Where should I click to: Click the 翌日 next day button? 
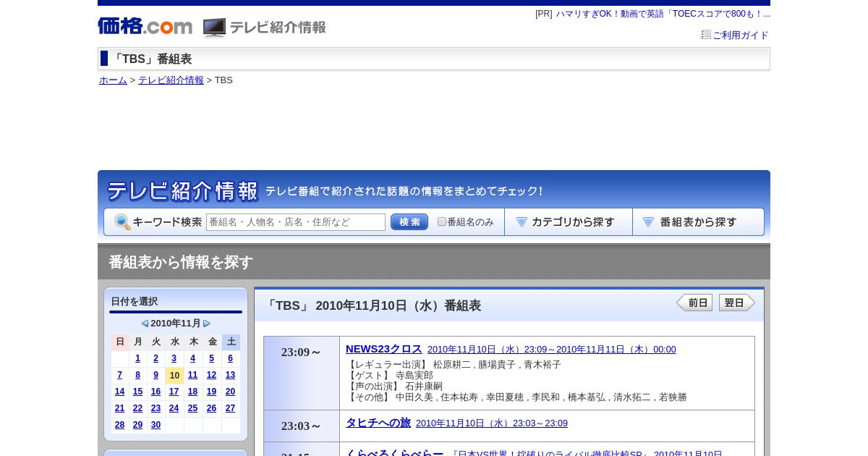click(x=737, y=303)
